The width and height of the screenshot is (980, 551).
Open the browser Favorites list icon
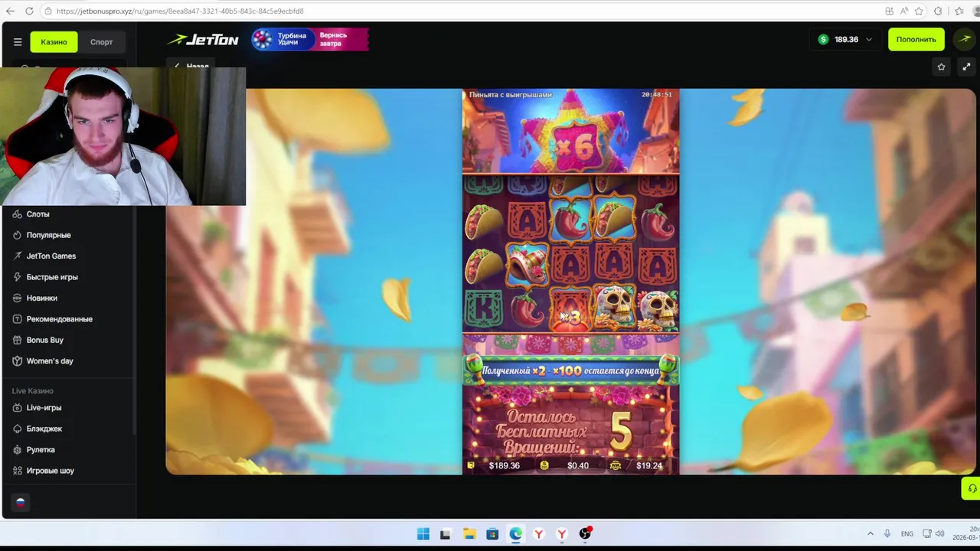click(959, 11)
